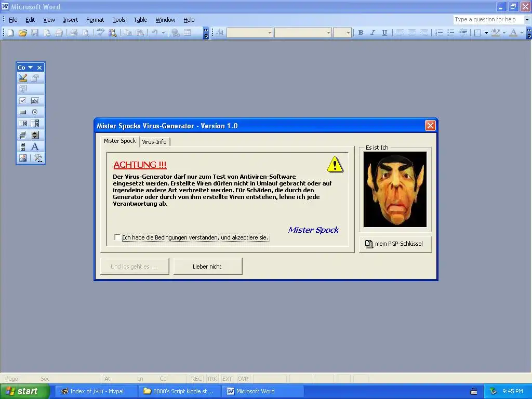Insert Combo Box control from Control Toolbox
Screen dimensions: 532x399
(x=35, y=124)
